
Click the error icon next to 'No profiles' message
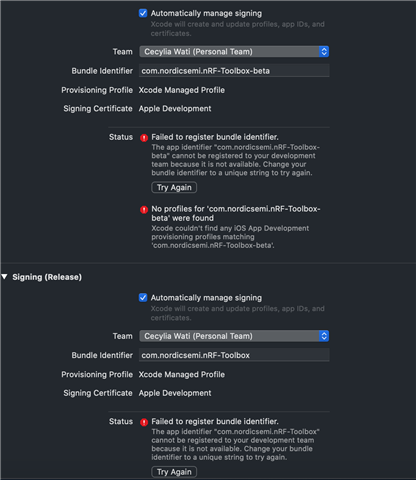pyautogui.click(x=144, y=210)
